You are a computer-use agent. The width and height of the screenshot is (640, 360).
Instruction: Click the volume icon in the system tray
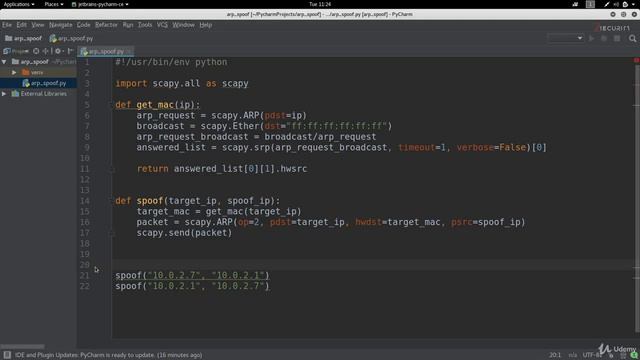click(x=616, y=4)
